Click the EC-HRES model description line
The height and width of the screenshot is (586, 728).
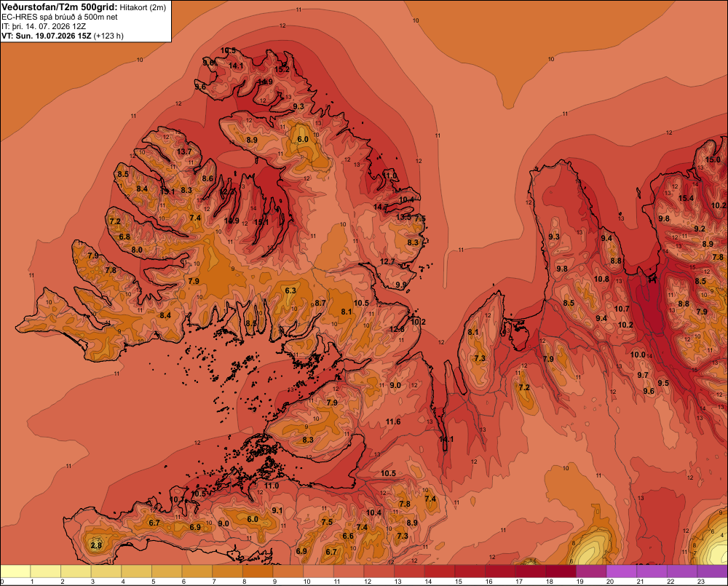[x=60, y=17]
